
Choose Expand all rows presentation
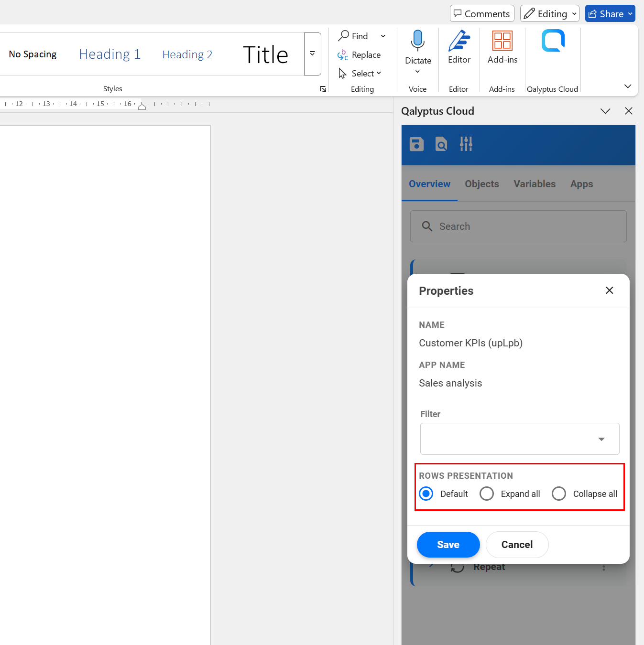coord(487,494)
